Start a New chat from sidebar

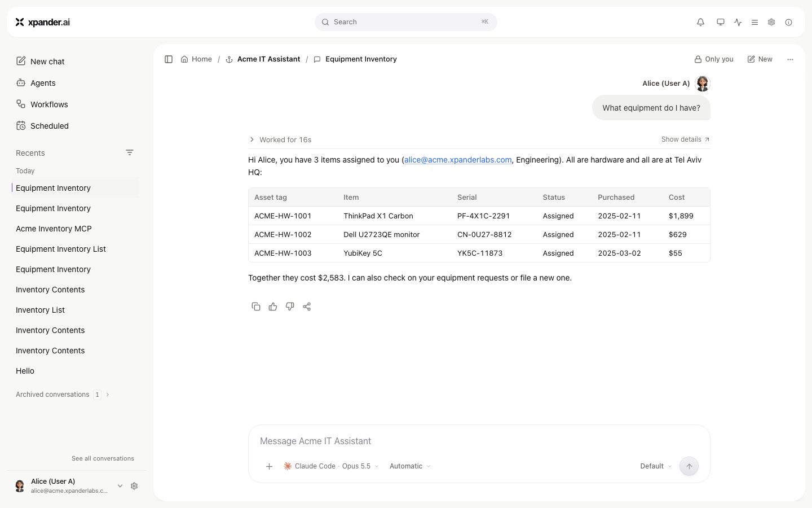click(x=41, y=62)
